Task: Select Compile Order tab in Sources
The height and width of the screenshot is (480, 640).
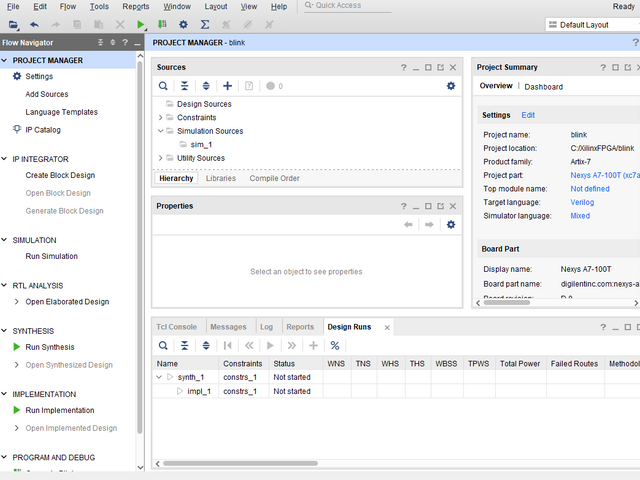Action: pos(274,178)
